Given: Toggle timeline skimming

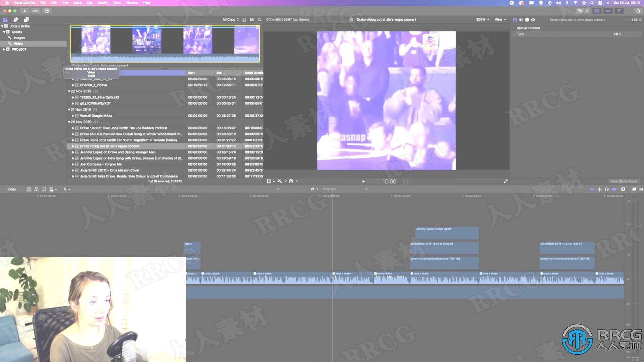Looking at the screenshot, I should click(592, 189).
